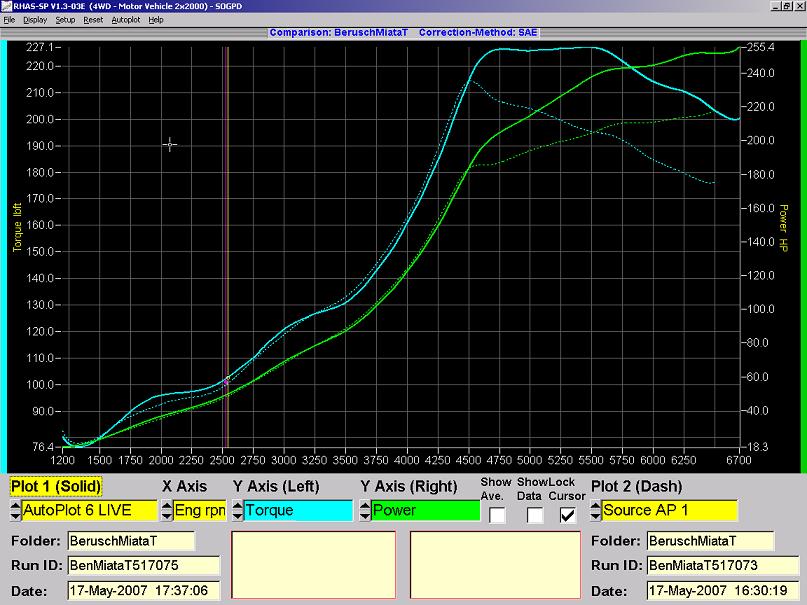
Task: Click the Correction-Method: SAE header text
Action: (478, 32)
